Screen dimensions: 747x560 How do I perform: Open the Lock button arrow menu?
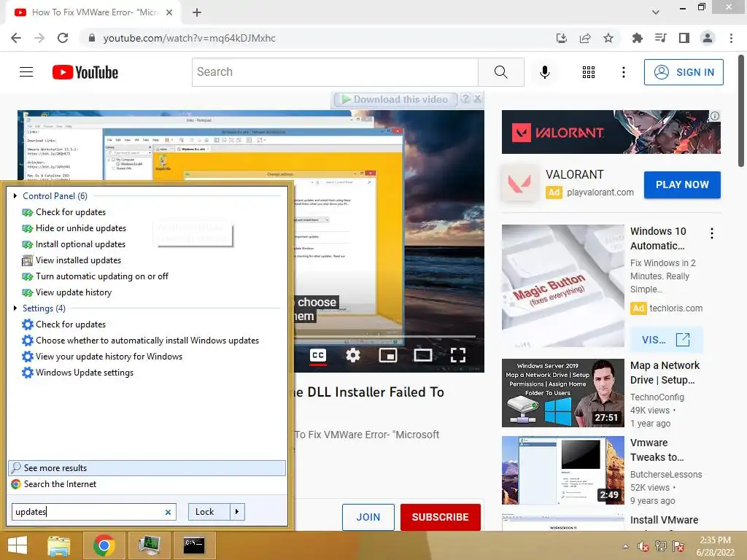(x=237, y=512)
